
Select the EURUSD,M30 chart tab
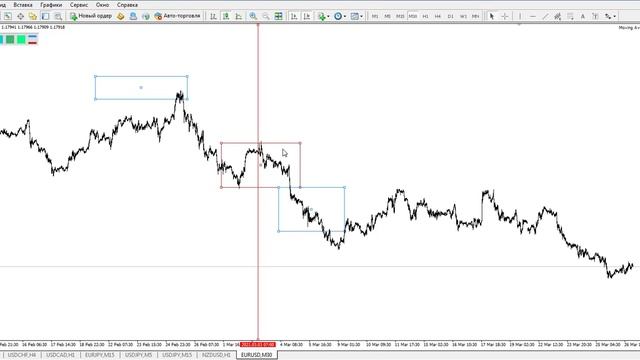click(257, 355)
